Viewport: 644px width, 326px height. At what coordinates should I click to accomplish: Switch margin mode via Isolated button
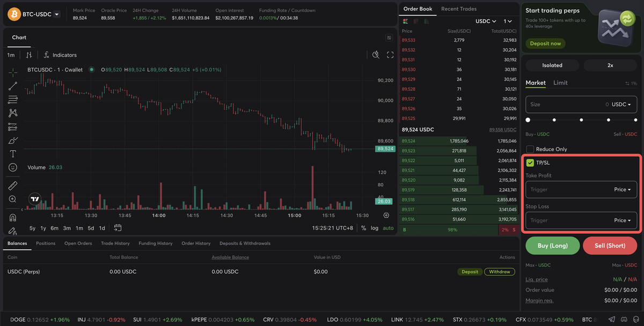pyautogui.click(x=552, y=65)
